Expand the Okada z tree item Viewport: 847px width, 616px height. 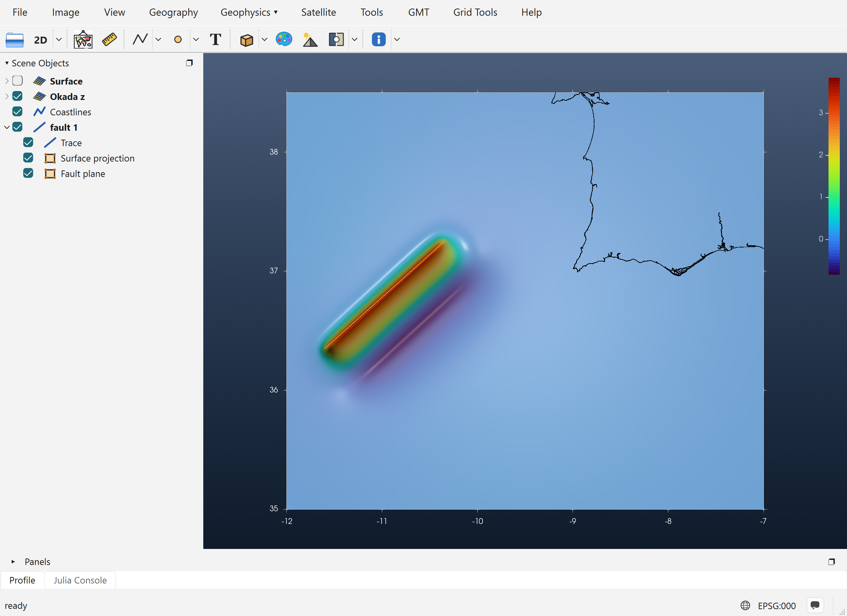pyautogui.click(x=7, y=96)
